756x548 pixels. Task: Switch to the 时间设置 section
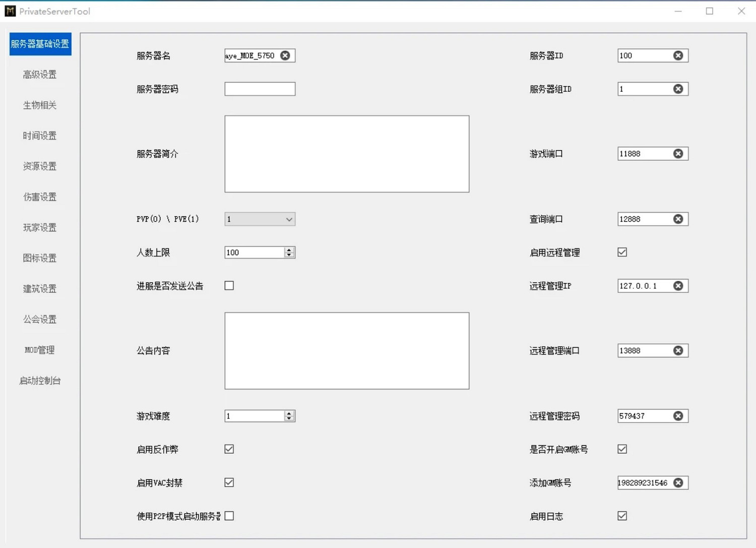tap(39, 136)
